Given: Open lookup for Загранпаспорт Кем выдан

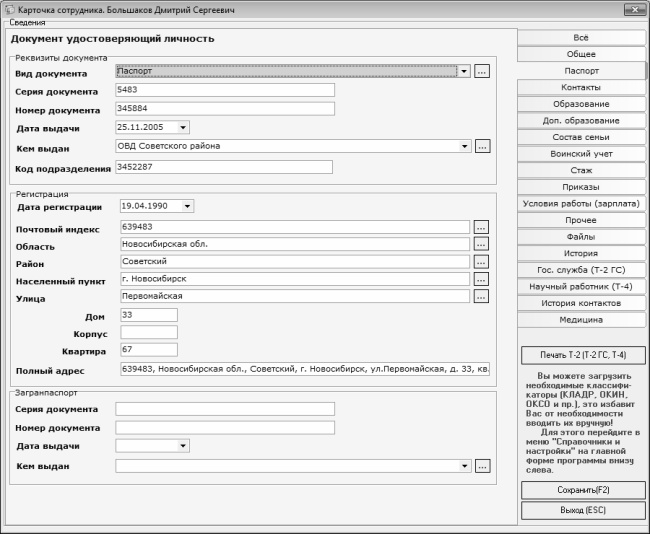Looking at the screenshot, I should pos(481,466).
